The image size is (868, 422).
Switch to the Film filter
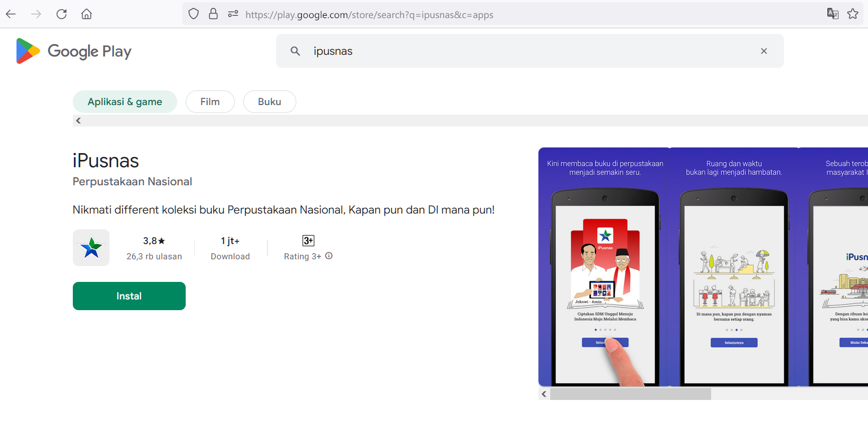point(210,102)
